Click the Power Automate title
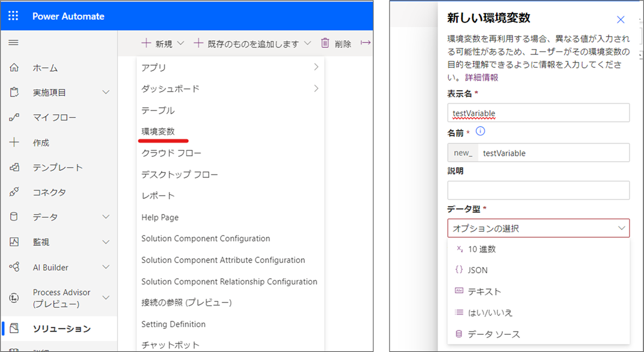Screen dimensions: 644x352 pyautogui.click(x=68, y=16)
